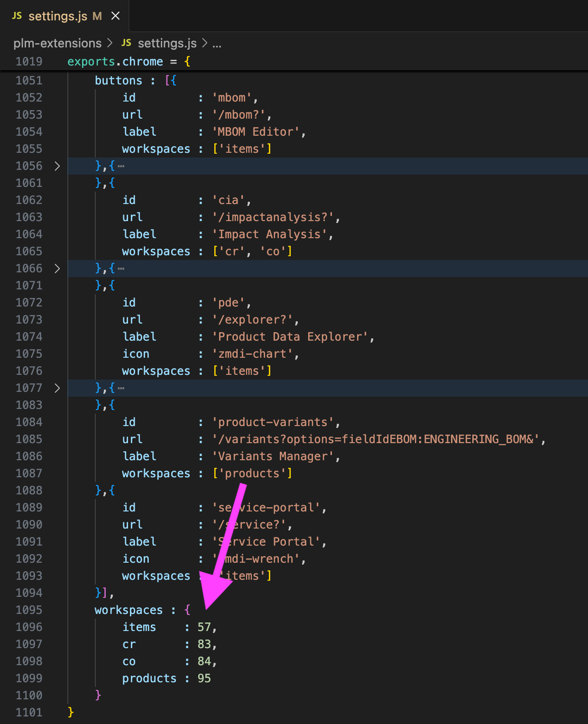Expand folded block at line 1077

point(57,388)
